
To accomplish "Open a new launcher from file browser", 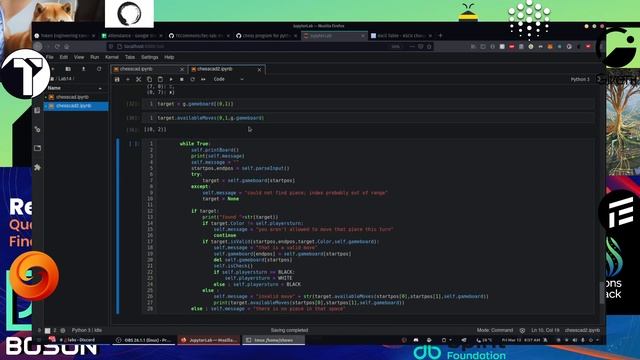I will pyautogui.click(x=53, y=69).
